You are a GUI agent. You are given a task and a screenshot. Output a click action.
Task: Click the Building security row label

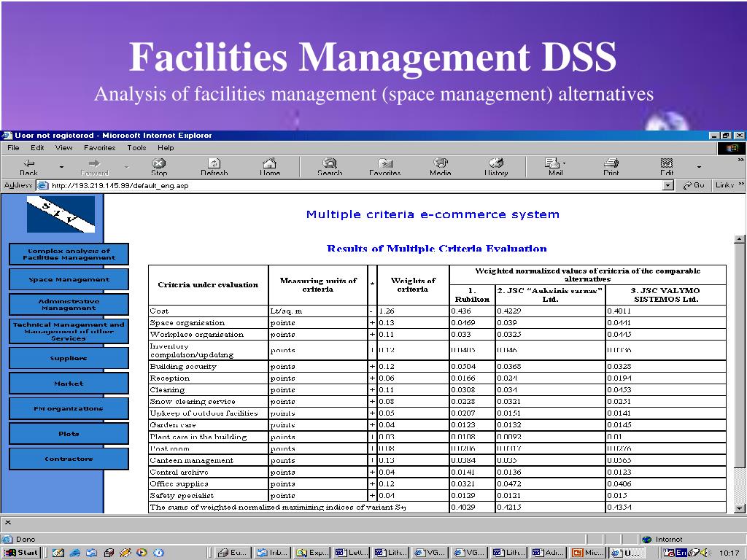(x=183, y=366)
